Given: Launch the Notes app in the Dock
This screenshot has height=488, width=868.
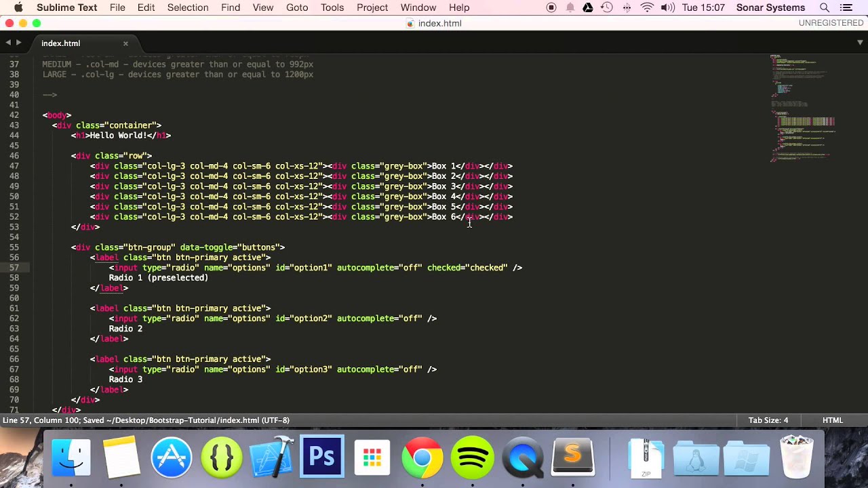Looking at the screenshot, I should point(121,457).
